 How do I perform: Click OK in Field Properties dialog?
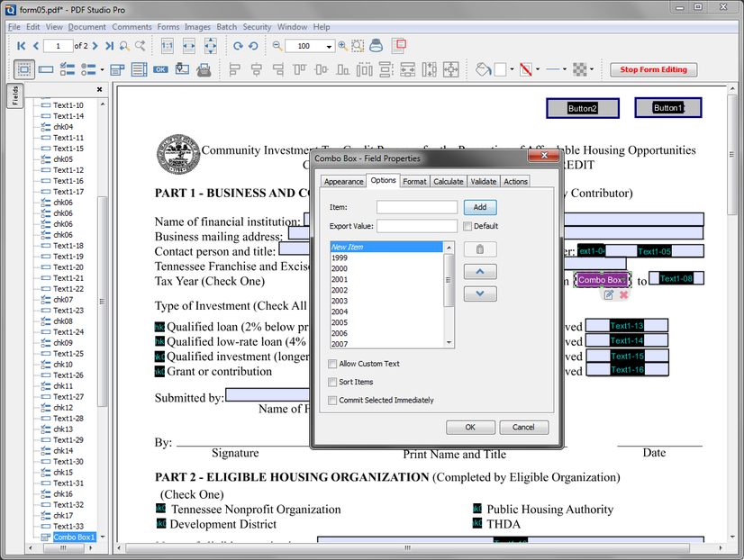pos(470,428)
